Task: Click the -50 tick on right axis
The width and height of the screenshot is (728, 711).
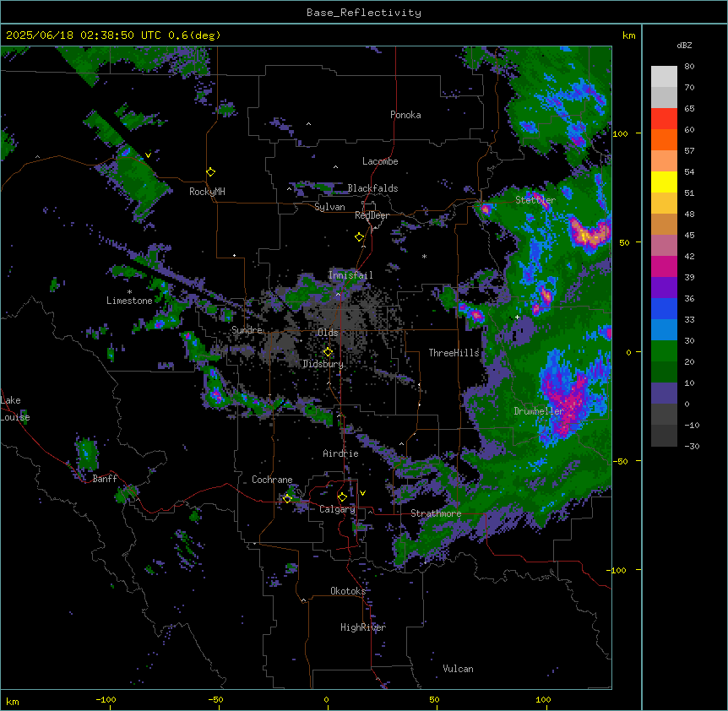Action: [x=620, y=461]
